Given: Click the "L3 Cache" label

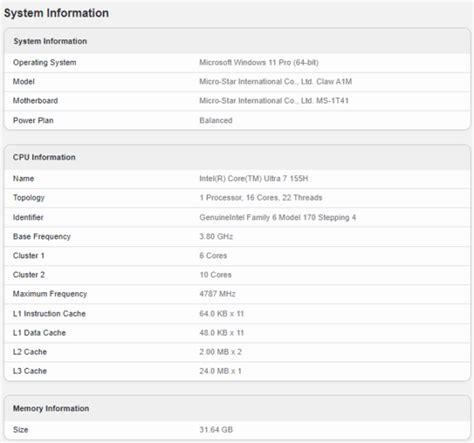Looking at the screenshot, I should (x=30, y=371).
